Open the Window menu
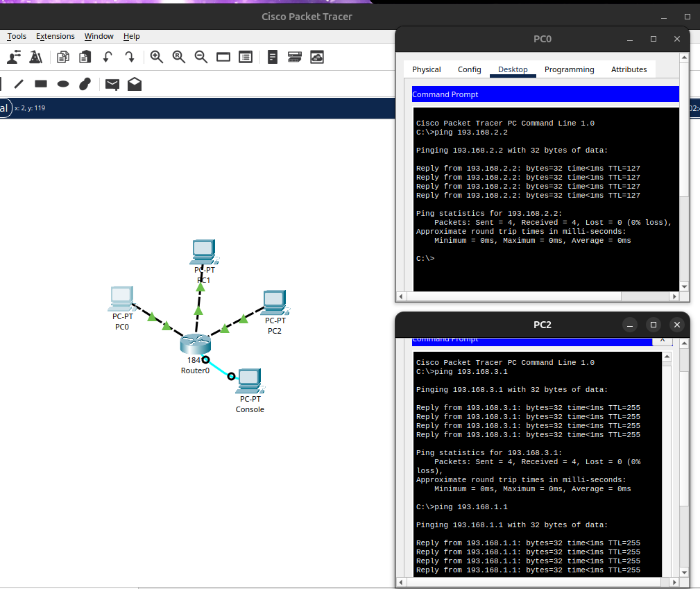Image resolution: width=700 pixels, height=589 pixels. (99, 36)
